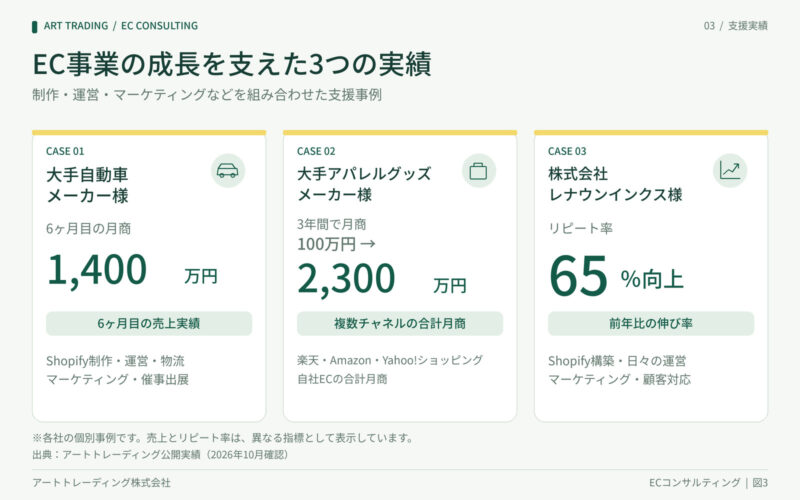Click the footer 'ECコンサルティング | 図3'

708,482
